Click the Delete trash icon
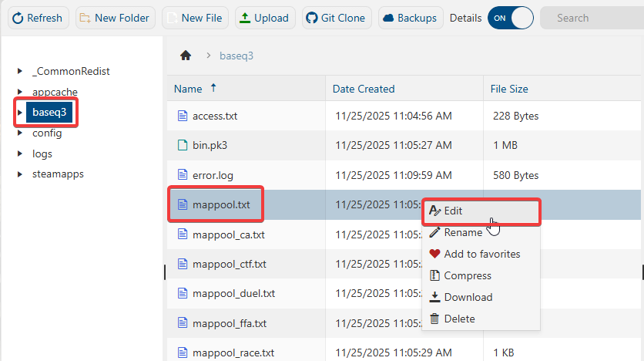Viewport: 644px width, 361px height. 434,319
